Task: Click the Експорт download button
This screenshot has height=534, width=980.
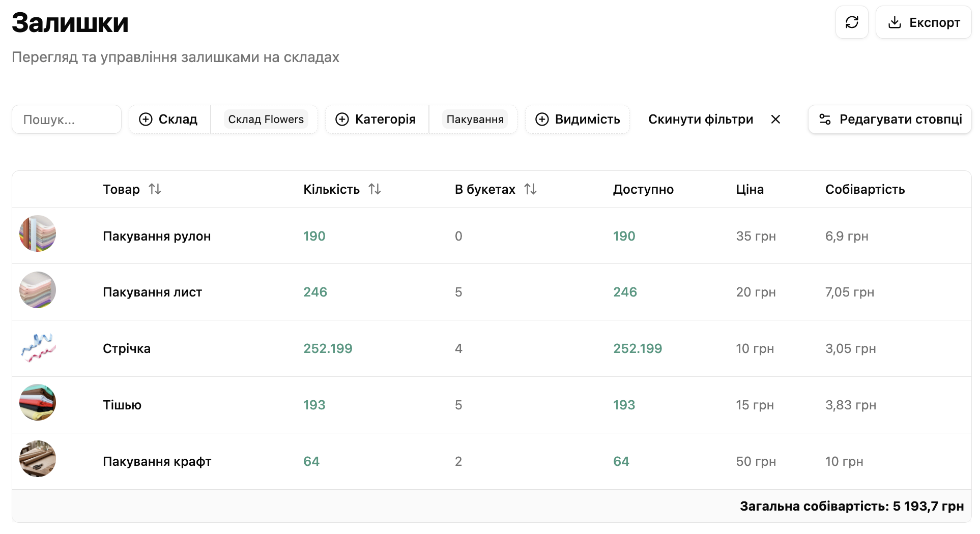Action: click(924, 22)
